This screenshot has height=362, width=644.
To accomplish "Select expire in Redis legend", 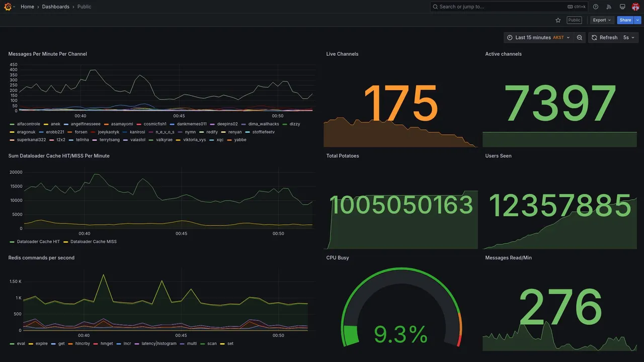I will (41, 343).
